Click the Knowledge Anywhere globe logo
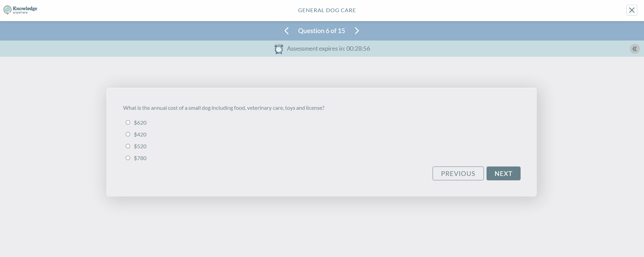 [7, 10]
